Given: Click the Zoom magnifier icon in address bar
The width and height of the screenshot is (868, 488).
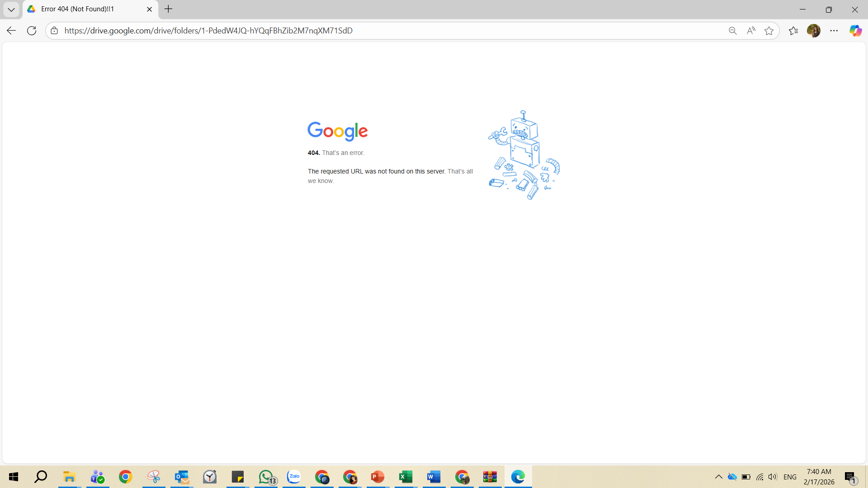Looking at the screenshot, I should pos(732,31).
